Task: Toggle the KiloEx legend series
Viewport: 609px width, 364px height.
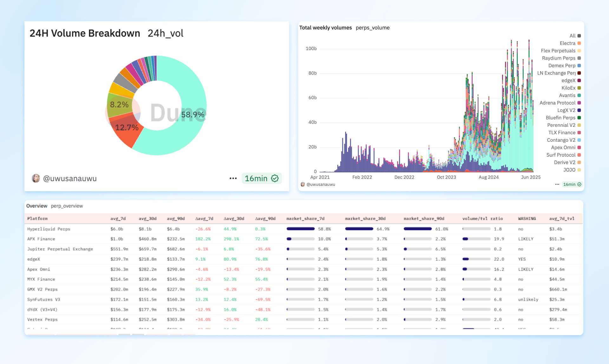Action: [x=571, y=88]
